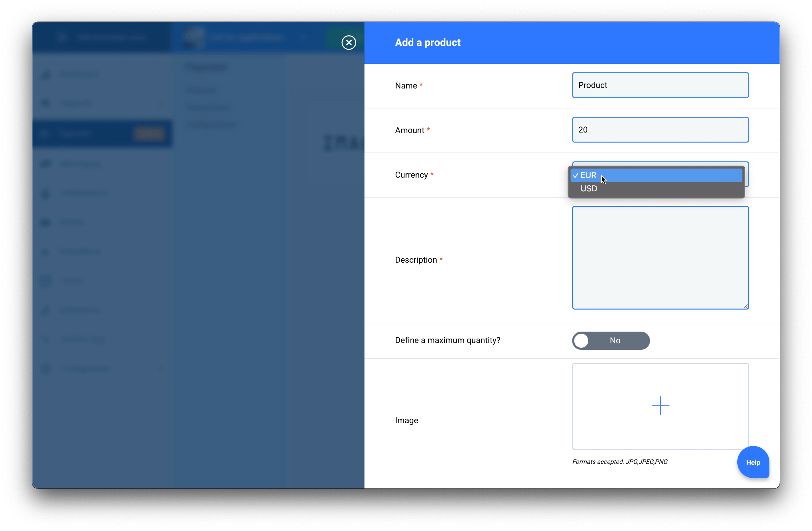Click the Define a maximum quantity label
This screenshot has height=531, width=812.
[447, 340]
